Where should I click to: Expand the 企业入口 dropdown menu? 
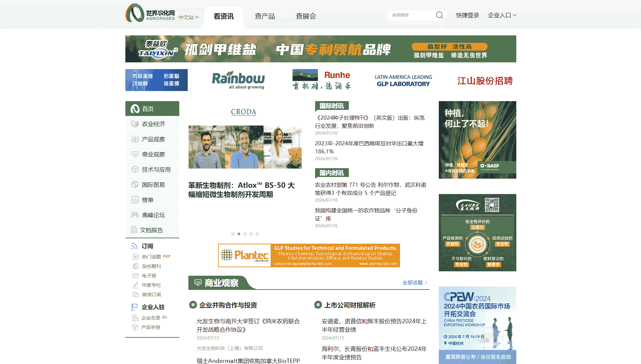[502, 15]
